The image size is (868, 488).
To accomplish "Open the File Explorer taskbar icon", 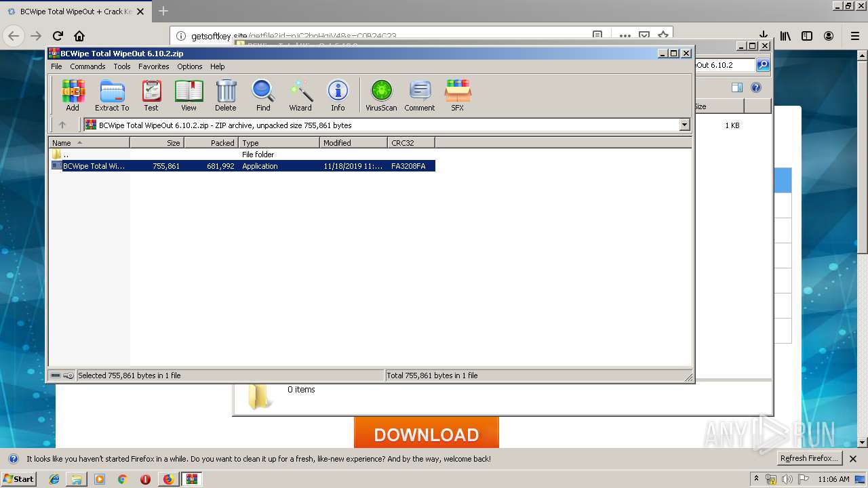I will 77,479.
